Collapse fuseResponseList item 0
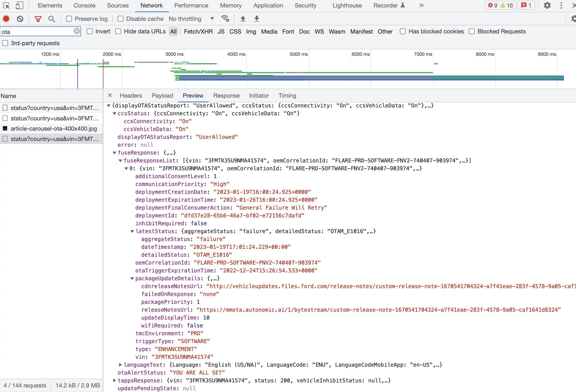The height and width of the screenshot is (392, 576). click(x=126, y=169)
